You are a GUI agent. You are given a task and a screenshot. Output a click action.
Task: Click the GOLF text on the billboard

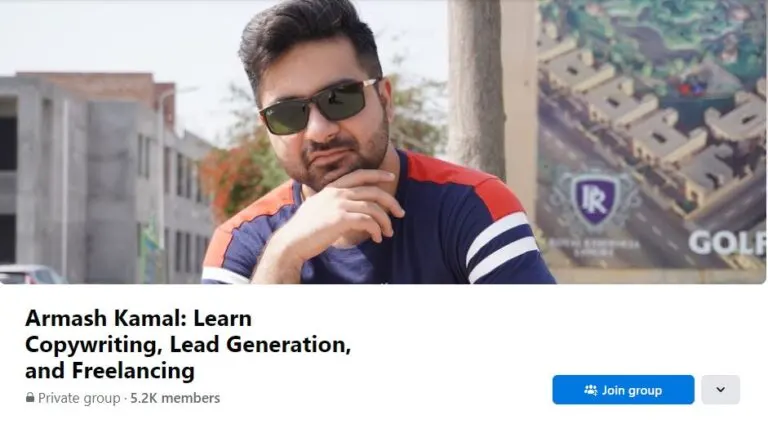(x=727, y=242)
